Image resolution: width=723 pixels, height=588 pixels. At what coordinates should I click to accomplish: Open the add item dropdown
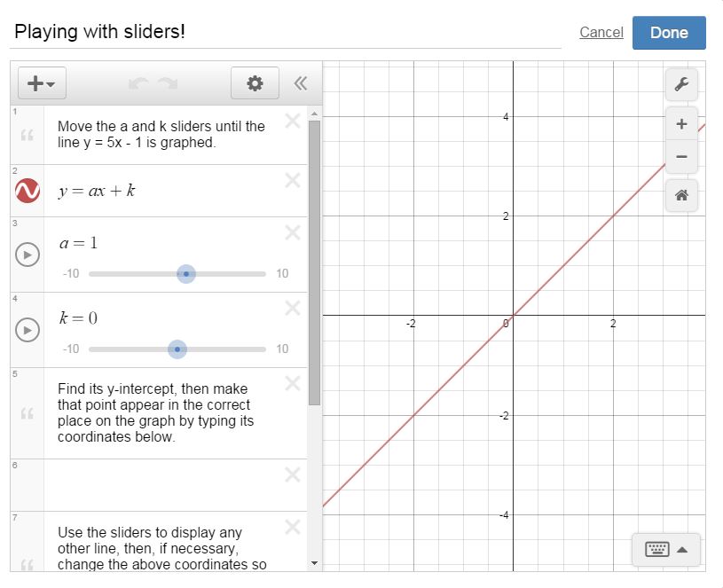[42, 83]
